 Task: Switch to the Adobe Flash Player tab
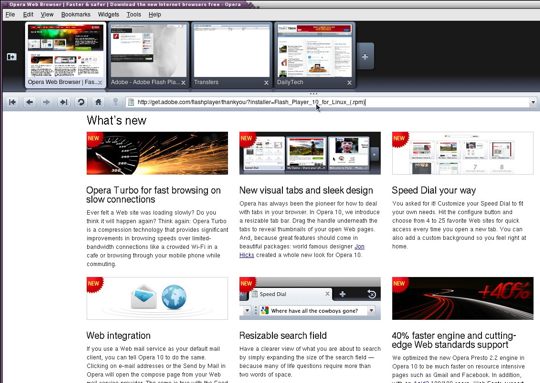point(148,55)
